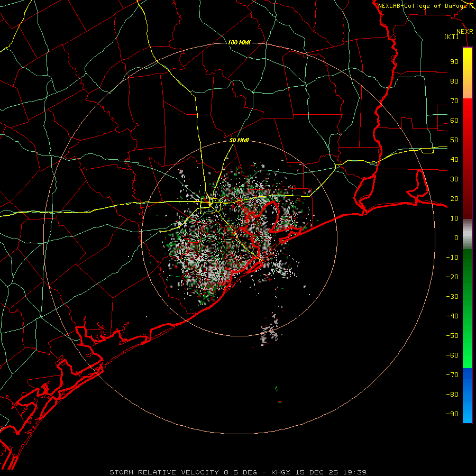The image size is (476, 476).
Task: Click the yellow top segment of the colorbar
Action: pyautogui.click(x=467, y=73)
